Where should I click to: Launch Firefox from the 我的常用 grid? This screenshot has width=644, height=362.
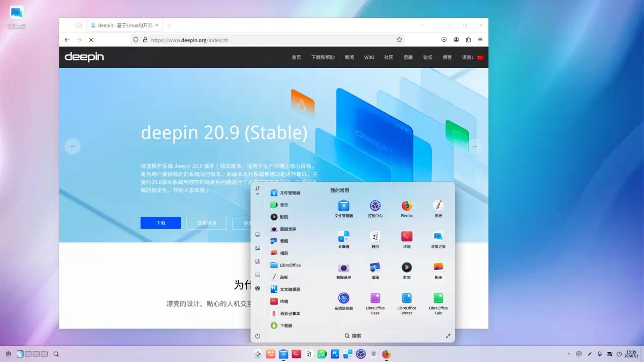[x=407, y=208]
